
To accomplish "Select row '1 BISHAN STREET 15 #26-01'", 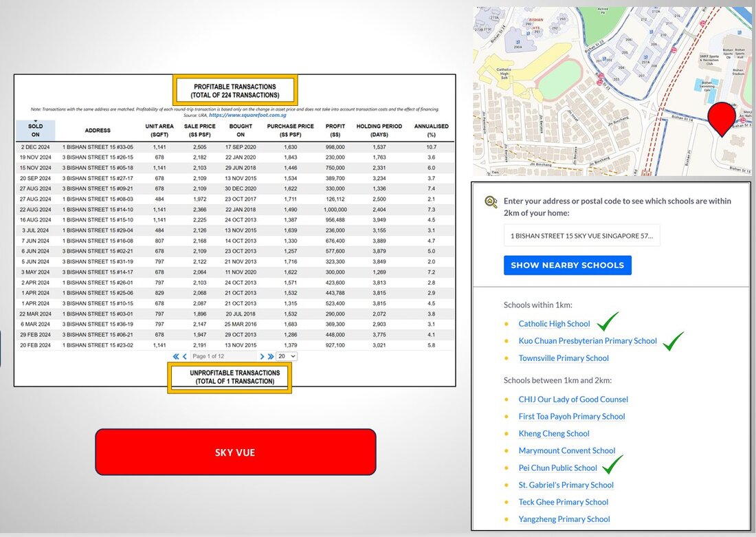I will pyautogui.click(x=235, y=283).
